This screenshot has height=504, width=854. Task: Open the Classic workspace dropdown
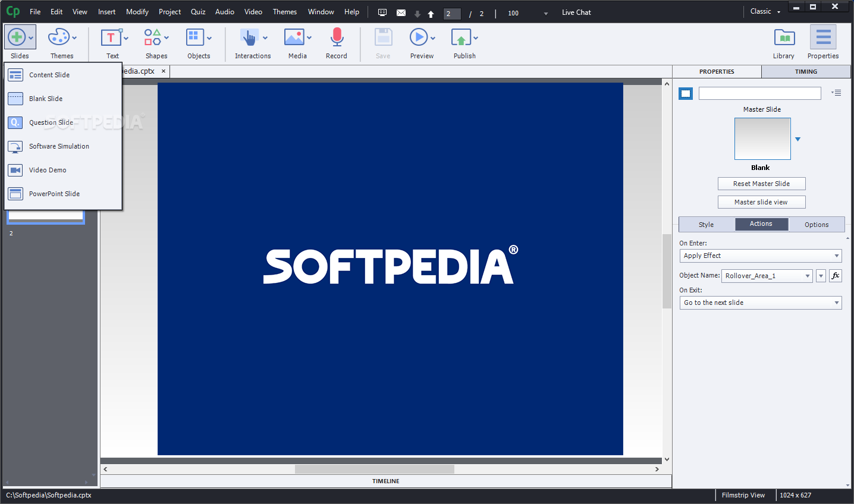click(x=765, y=11)
